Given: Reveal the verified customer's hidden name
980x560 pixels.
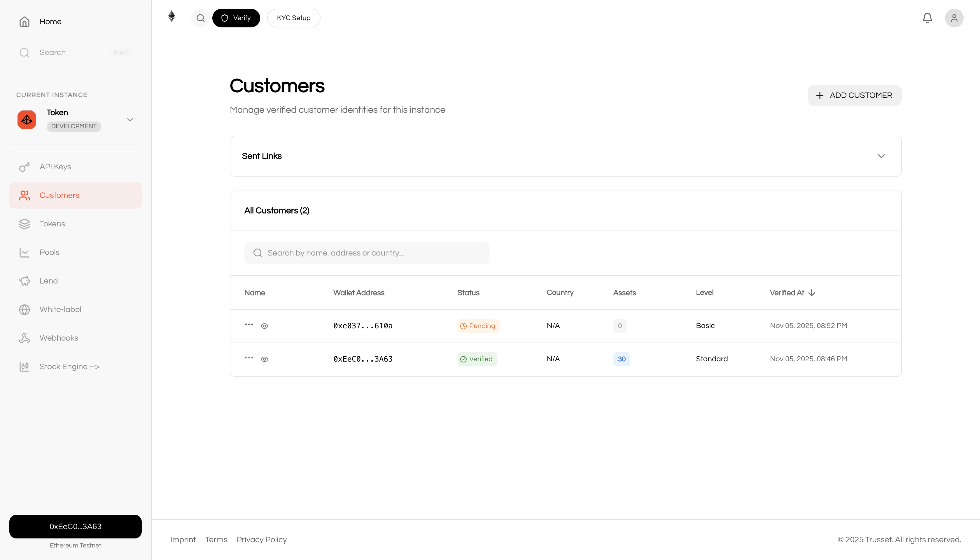Looking at the screenshot, I should [x=265, y=359].
